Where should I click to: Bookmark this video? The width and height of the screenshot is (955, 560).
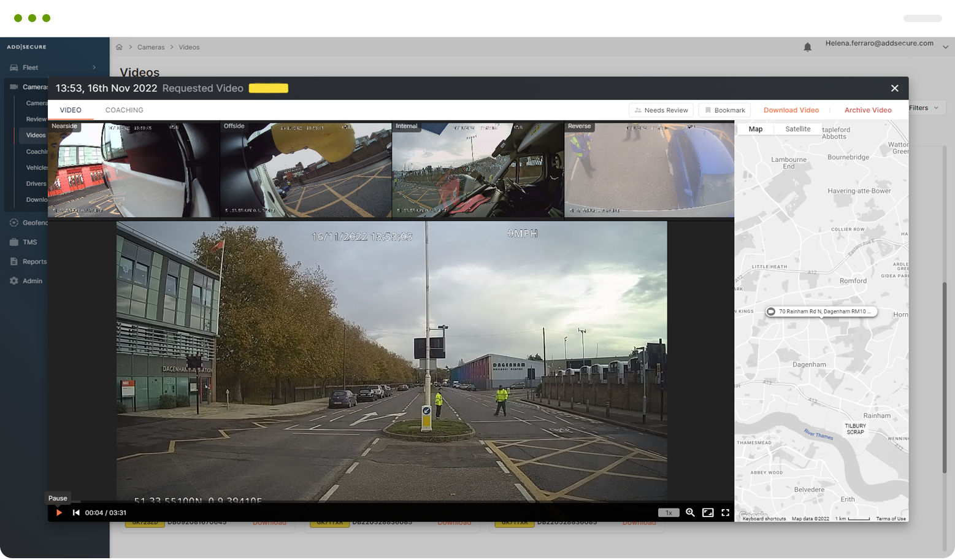(x=725, y=110)
